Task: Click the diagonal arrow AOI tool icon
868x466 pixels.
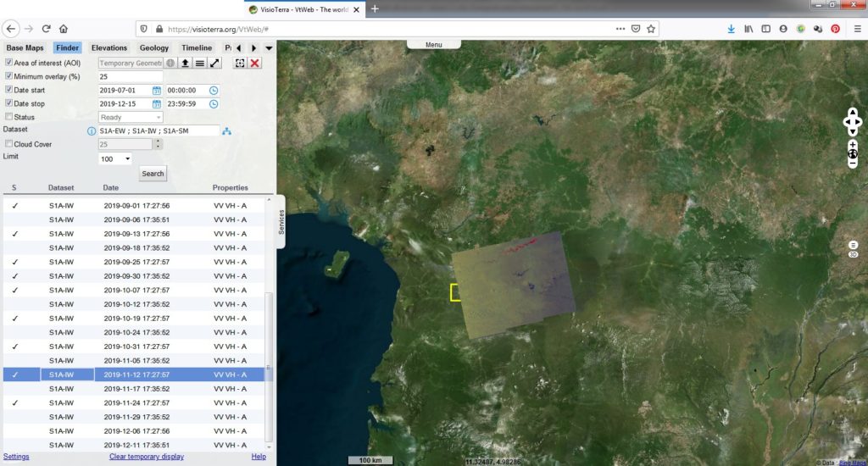Action: point(214,63)
